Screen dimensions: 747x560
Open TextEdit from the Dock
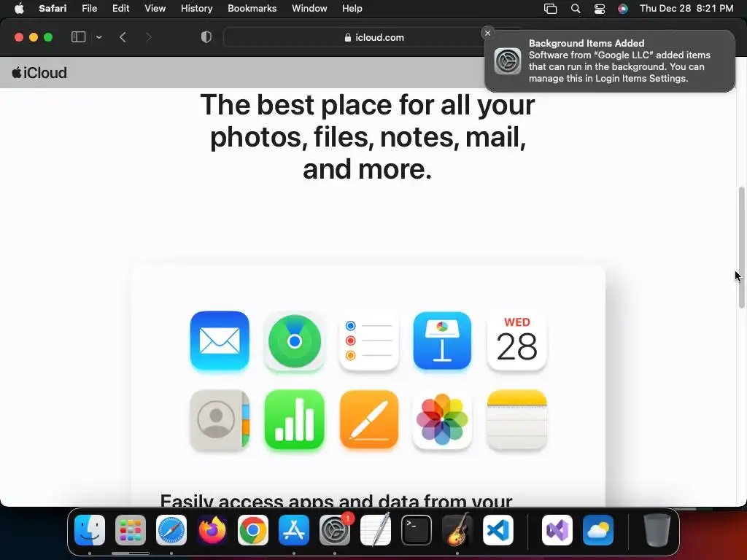pyautogui.click(x=376, y=530)
